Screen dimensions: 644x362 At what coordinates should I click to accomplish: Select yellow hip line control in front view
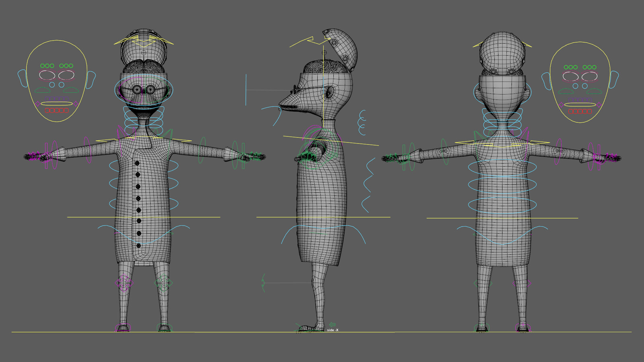click(144, 217)
